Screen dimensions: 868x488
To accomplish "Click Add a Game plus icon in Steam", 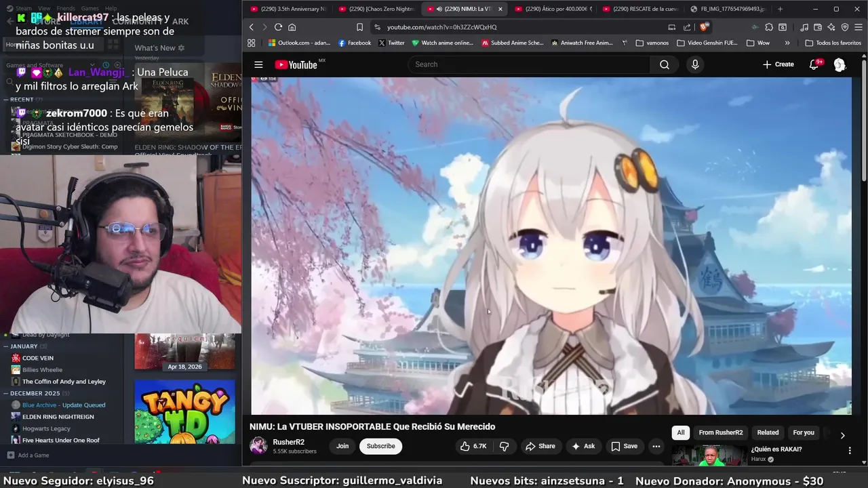I will coord(10,455).
